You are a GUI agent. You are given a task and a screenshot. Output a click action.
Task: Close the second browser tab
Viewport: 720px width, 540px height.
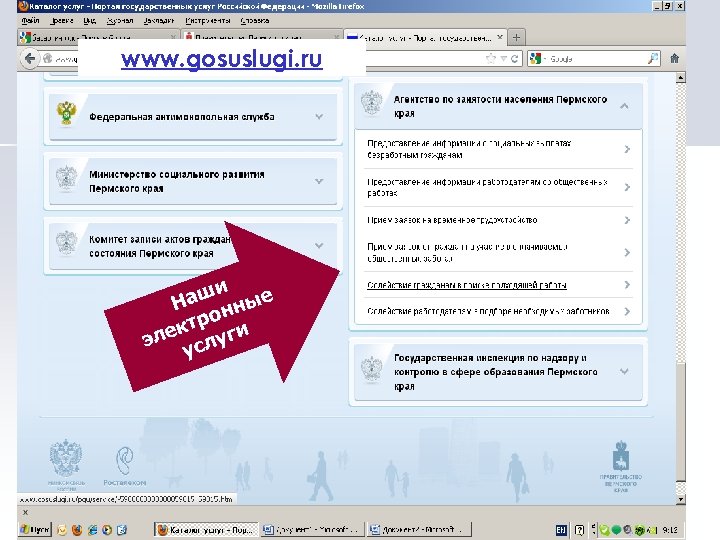pyautogui.click(x=337, y=37)
